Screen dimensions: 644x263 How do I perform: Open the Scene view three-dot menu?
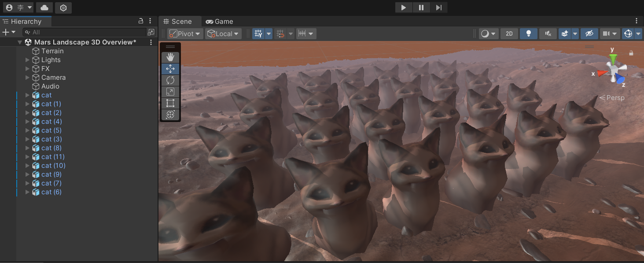point(637,21)
